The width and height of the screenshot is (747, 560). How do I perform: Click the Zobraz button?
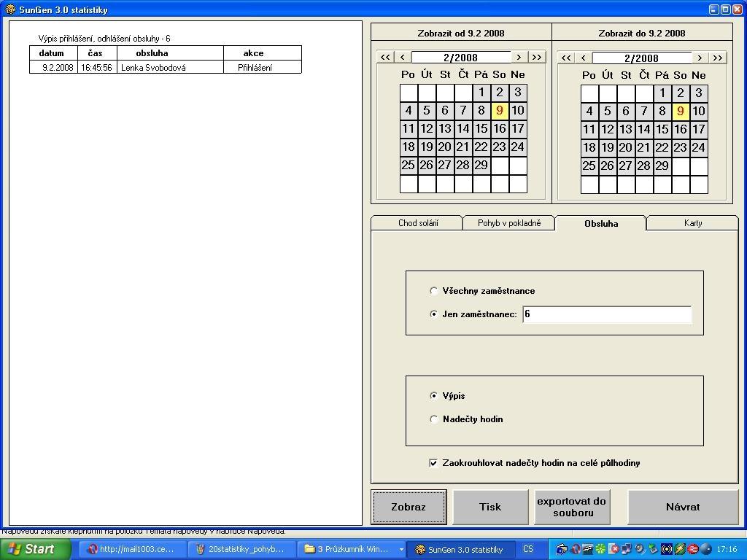(409, 507)
